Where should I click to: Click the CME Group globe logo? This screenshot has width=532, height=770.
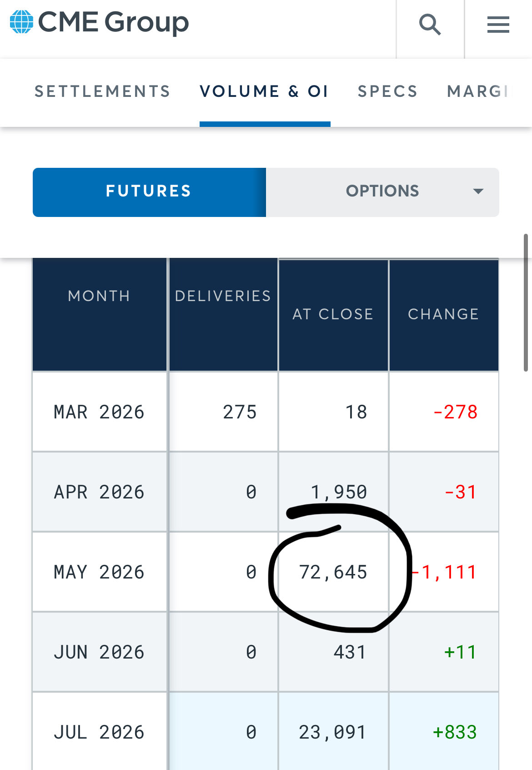(x=22, y=22)
